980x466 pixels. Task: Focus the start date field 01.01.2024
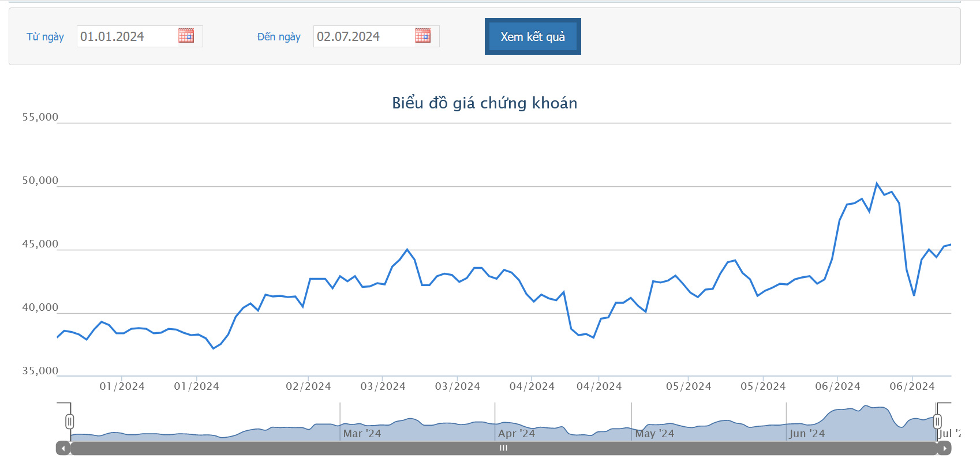pos(126,36)
